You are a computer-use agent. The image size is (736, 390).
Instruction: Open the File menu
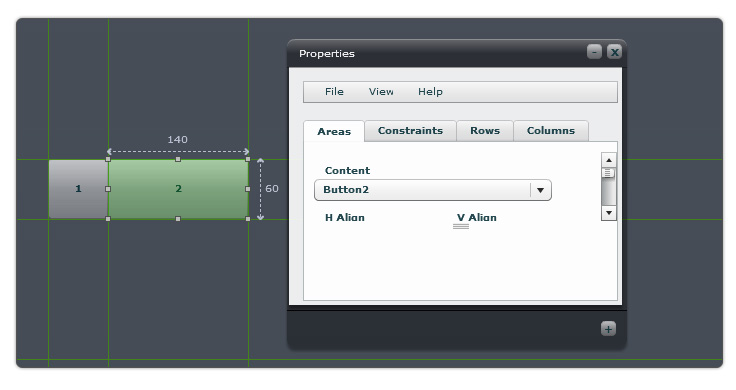334,92
